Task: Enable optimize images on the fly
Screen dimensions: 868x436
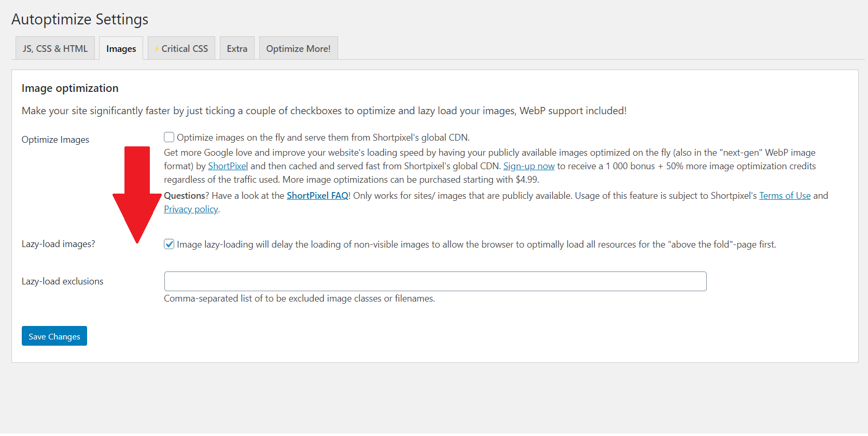Action: 169,137
